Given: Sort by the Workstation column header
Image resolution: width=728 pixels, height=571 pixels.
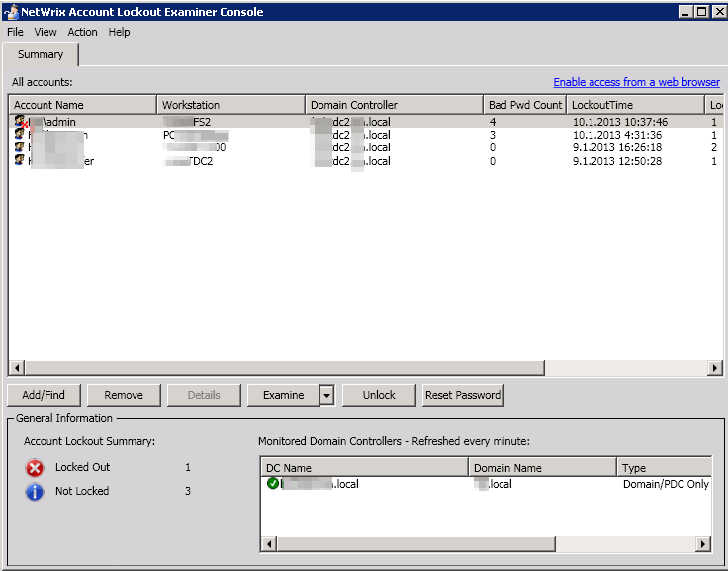Looking at the screenshot, I should pyautogui.click(x=231, y=105).
